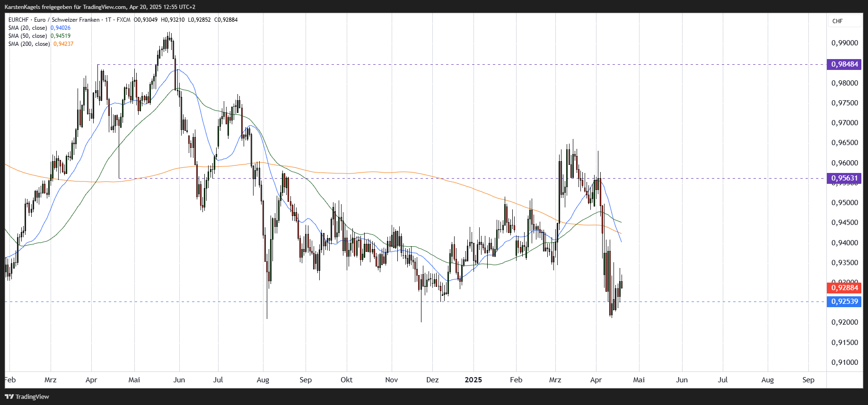Click the high value H0,93210 in header

point(173,20)
